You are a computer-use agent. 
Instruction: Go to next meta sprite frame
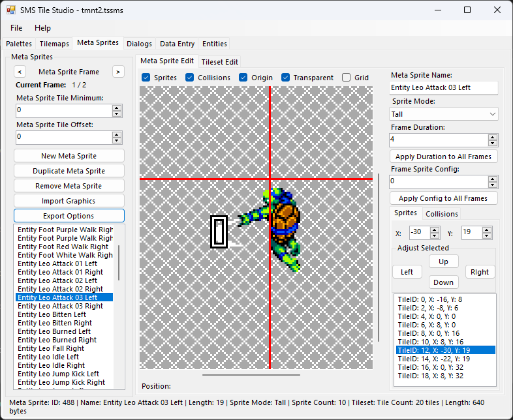[x=118, y=72]
